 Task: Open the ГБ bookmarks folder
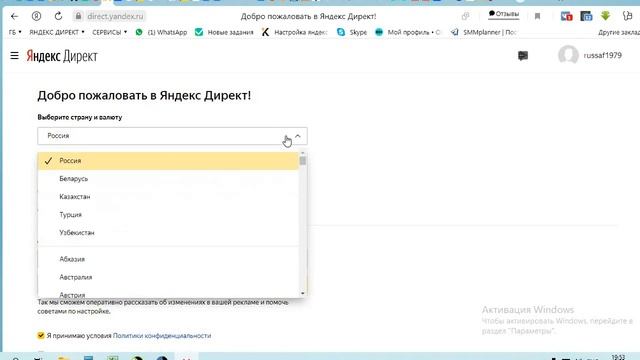point(15,32)
